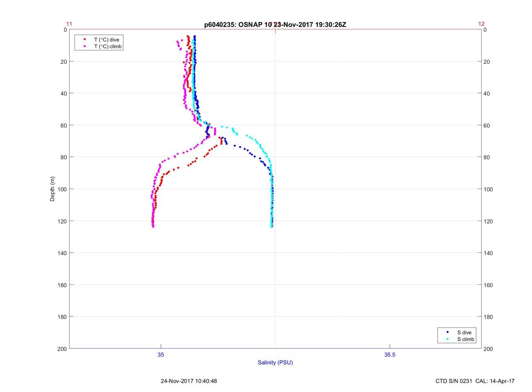Click depth tick 140 on left axis
The height and width of the screenshot is (392, 532).
coord(63,253)
